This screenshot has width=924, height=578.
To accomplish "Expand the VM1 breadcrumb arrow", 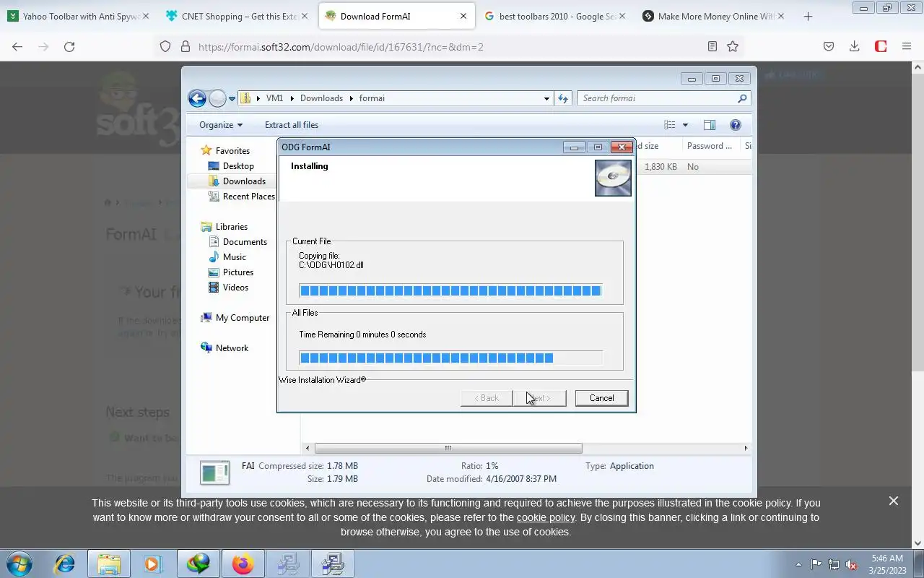I will [x=292, y=98].
